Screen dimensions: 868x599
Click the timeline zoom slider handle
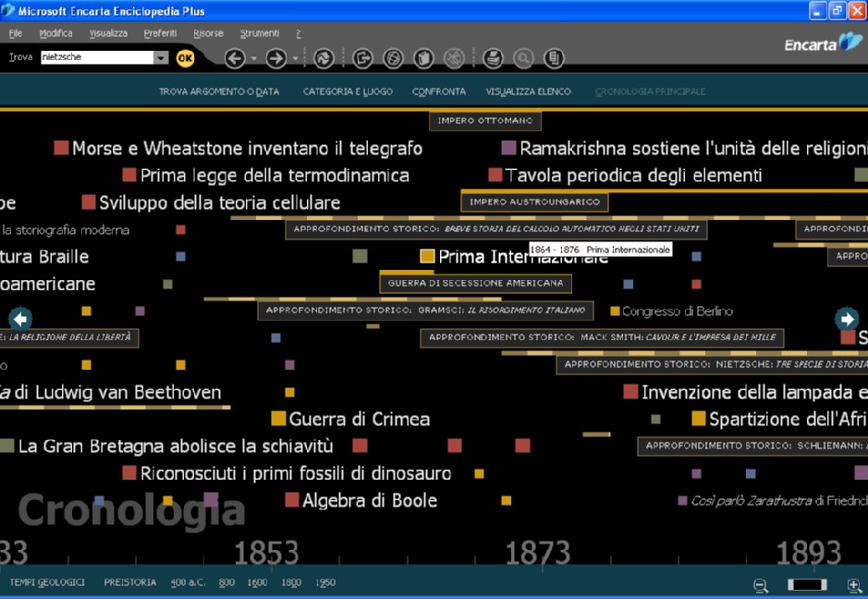(807, 584)
